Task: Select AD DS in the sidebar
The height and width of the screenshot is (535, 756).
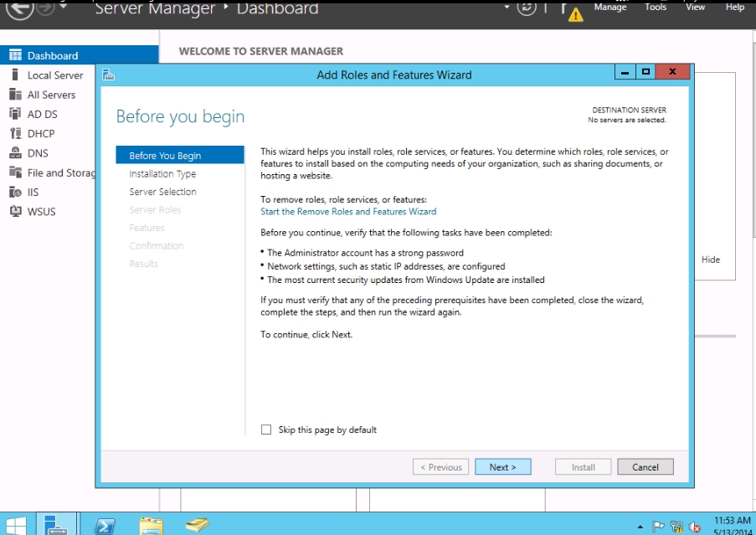Action: click(x=48, y=114)
